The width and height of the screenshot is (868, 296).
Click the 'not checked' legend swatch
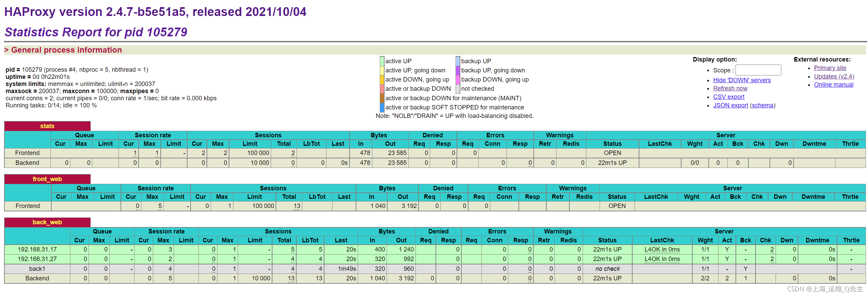tap(458, 89)
